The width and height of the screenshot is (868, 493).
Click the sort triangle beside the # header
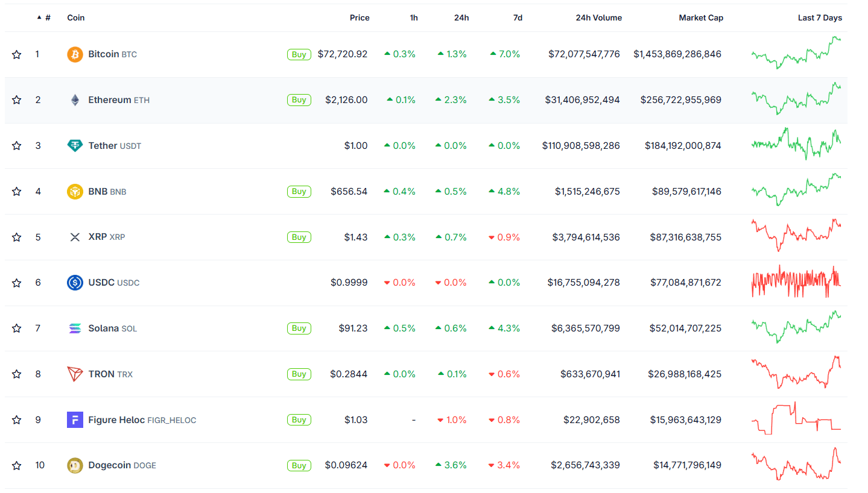pyautogui.click(x=38, y=17)
